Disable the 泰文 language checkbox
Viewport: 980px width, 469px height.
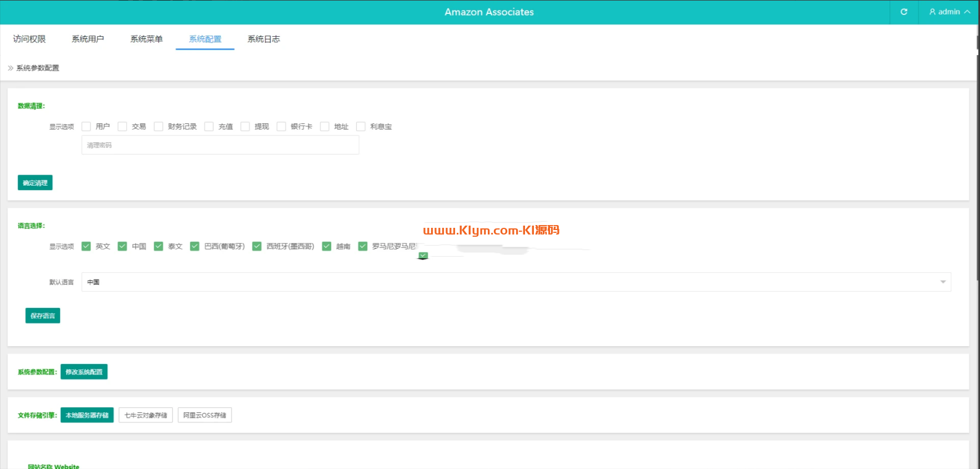[x=158, y=246]
